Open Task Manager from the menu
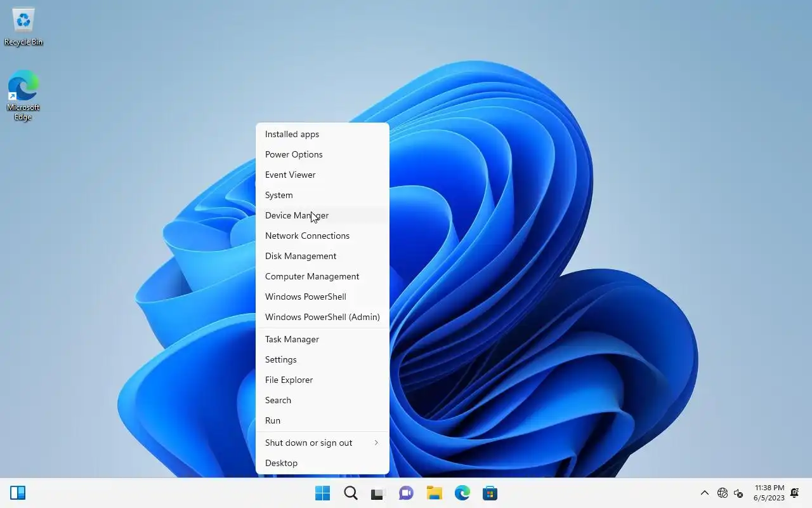 [x=322, y=339]
